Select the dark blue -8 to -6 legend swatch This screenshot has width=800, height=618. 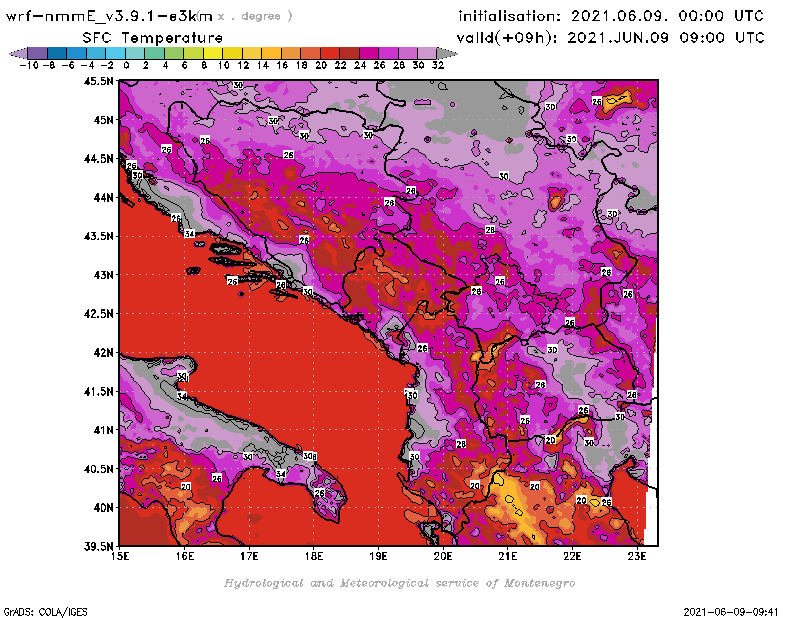click(x=57, y=53)
